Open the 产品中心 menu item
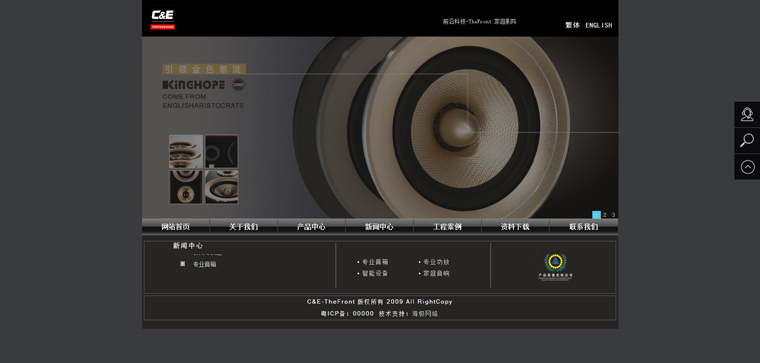The image size is (760, 363). (311, 227)
